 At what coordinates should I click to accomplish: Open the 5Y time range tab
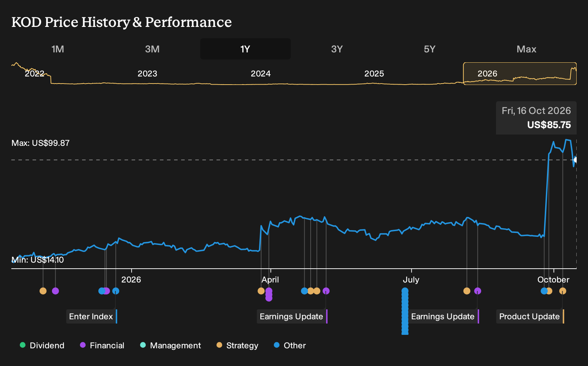click(430, 49)
